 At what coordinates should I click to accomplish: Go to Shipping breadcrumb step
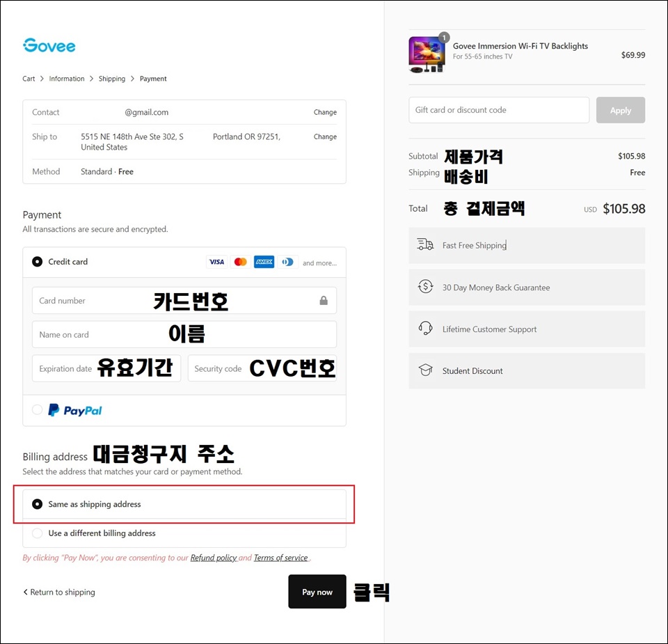pyautogui.click(x=112, y=79)
